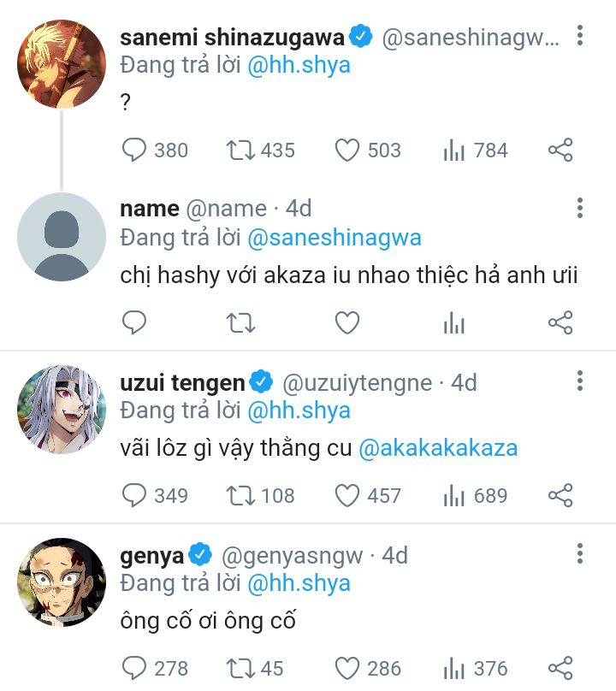Reply to genya's tweet
Screen dimensions: 616x691
(135, 668)
